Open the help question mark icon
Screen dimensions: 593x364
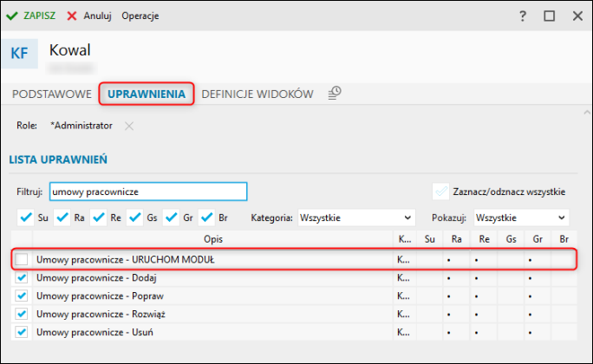pyautogui.click(x=522, y=16)
